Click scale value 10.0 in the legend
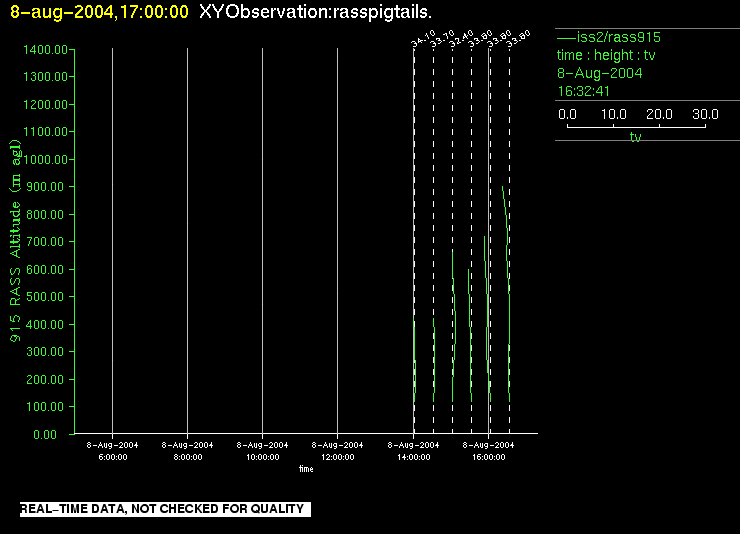Image resolution: width=740 pixels, height=534 pixels. coord(614,114)
